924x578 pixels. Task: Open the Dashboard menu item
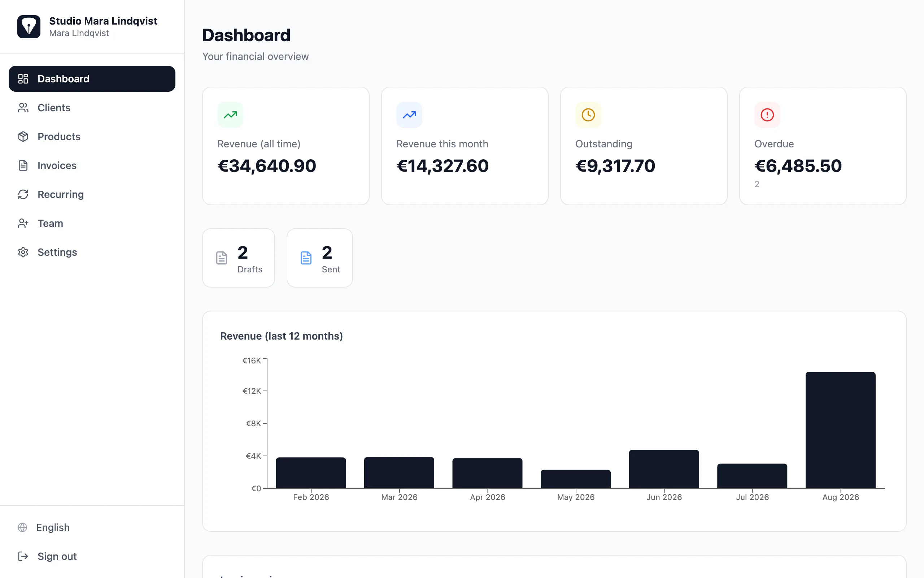(92, 79)
